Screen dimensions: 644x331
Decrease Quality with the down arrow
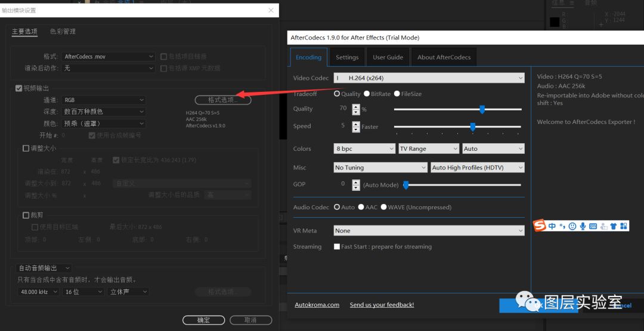(355, 112)
